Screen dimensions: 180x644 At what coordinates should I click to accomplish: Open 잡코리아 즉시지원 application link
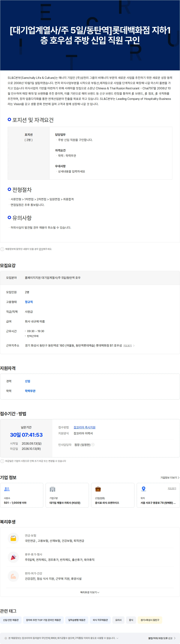point(84,428)
